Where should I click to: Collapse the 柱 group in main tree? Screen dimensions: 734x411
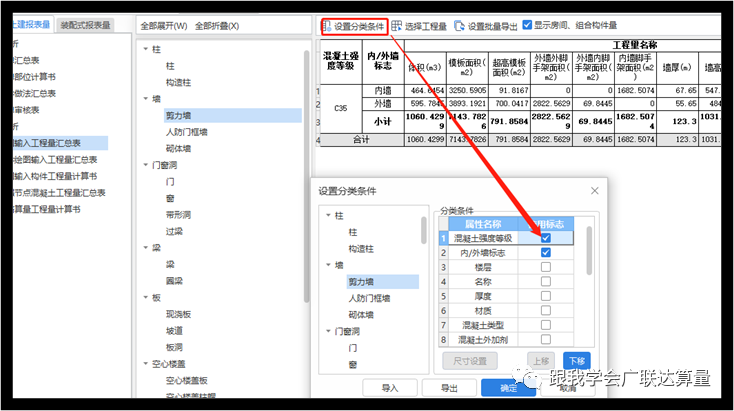(146, 49)
